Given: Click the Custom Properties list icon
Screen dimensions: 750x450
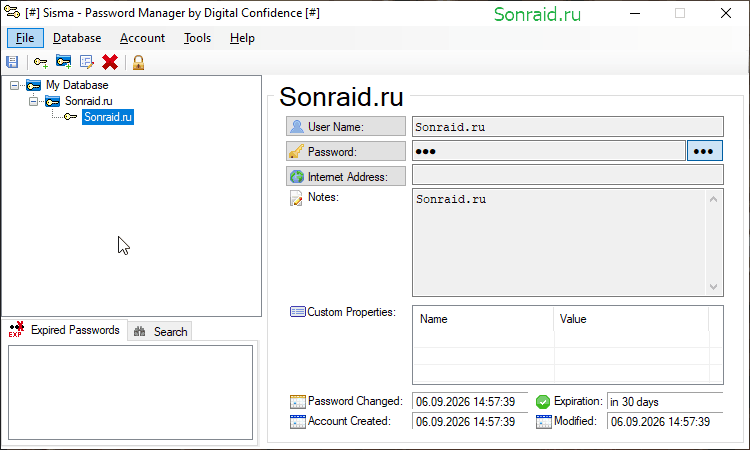Looking at the screenshot, I should pos(298,312).
